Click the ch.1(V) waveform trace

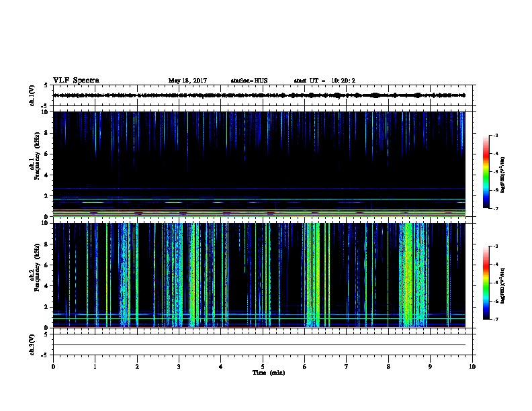pyautogui.click(x=259, y=95)
